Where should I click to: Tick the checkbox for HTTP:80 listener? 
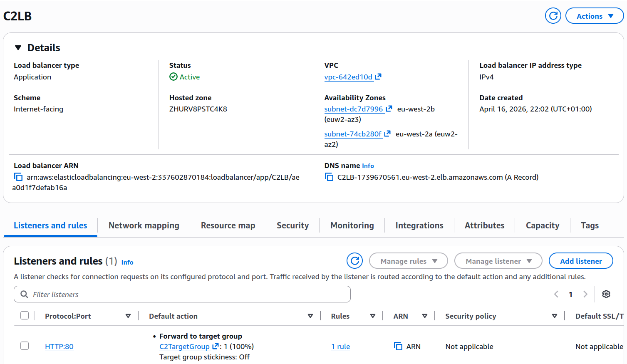(x=25, y=346)
